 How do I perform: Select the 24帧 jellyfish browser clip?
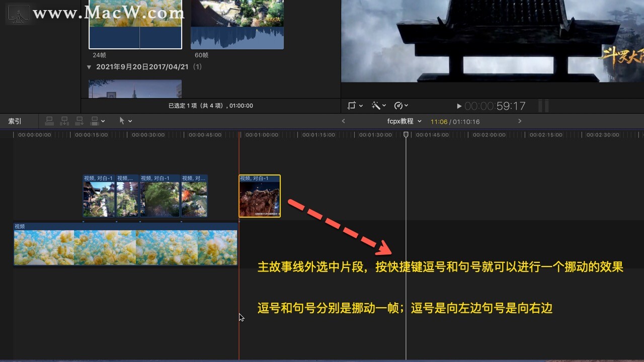pyautogui.click(x=135, y=24)
